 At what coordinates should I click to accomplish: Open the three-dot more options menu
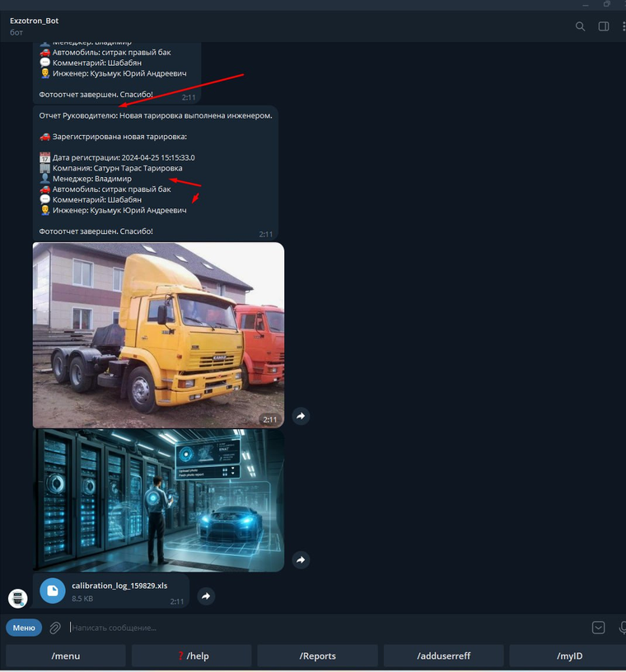tap(623, 26)
